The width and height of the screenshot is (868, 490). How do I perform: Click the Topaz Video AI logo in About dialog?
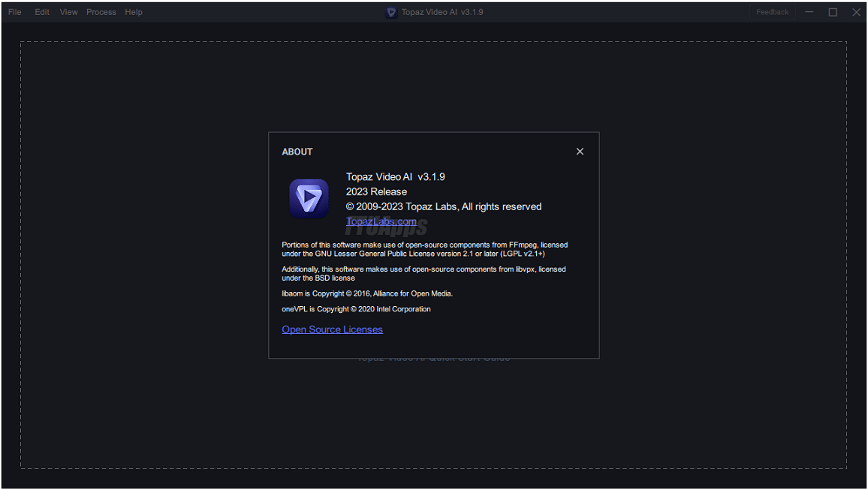309,199
